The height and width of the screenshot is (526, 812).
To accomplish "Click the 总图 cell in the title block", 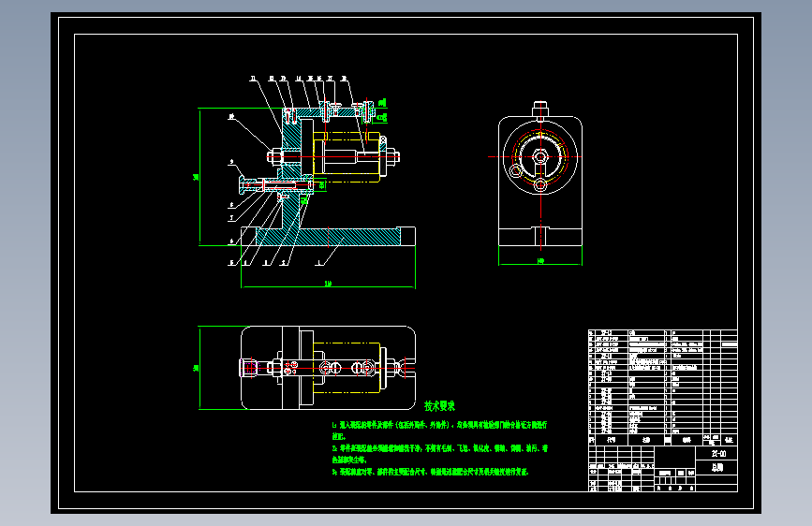I will 717,467.
